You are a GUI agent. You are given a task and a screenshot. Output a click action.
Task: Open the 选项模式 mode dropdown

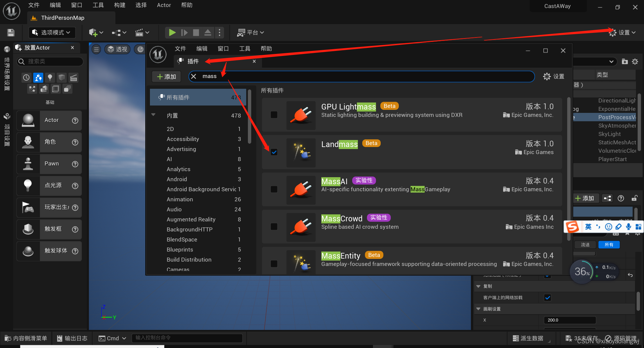coord(52,32)
